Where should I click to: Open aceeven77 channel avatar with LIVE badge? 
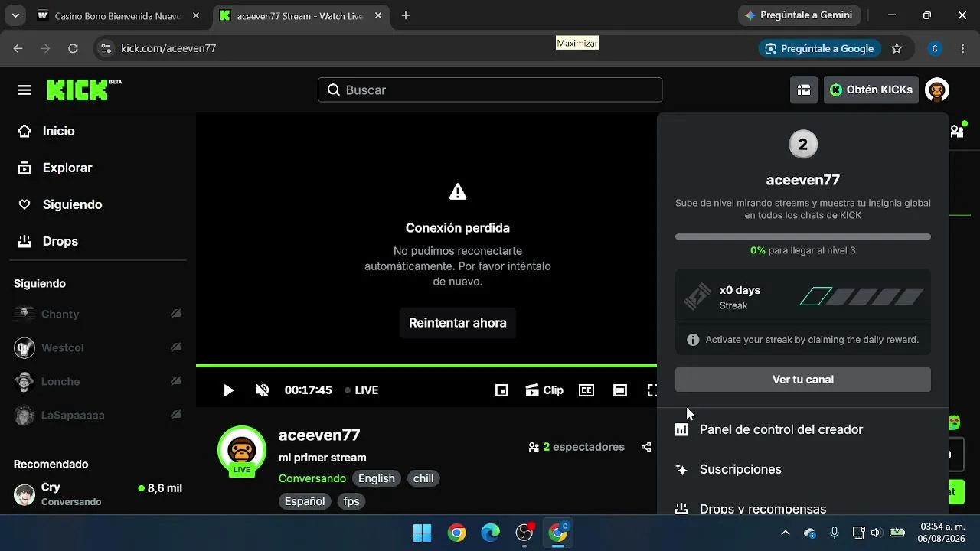242,450
